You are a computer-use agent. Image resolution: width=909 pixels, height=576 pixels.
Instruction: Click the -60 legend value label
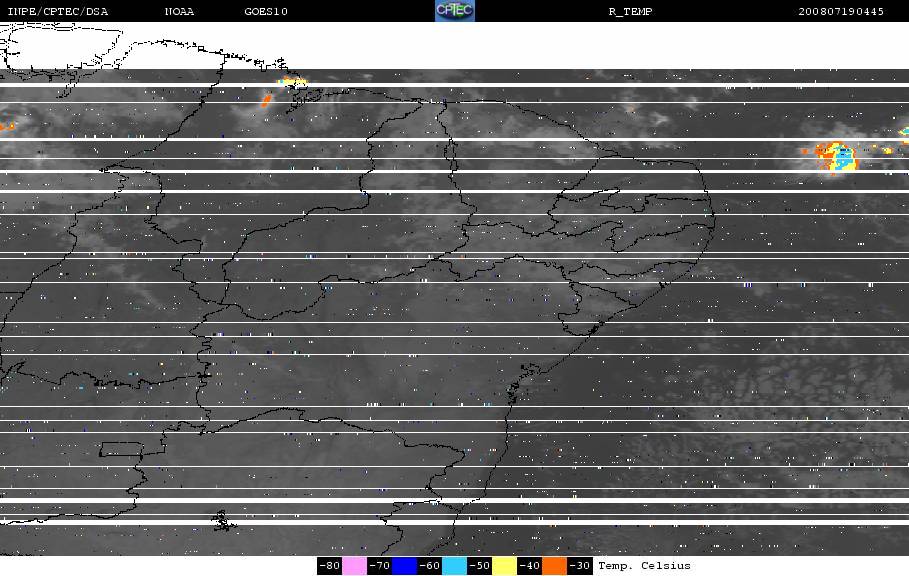[x=430, y=566]
